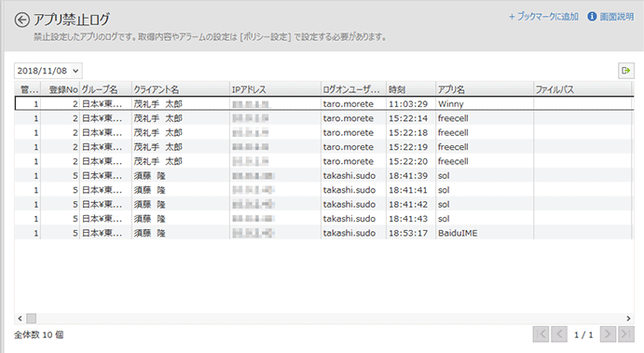Click taro.morete in the 15:22:19 row
The image size is (644, 353).
coord(349,147)
